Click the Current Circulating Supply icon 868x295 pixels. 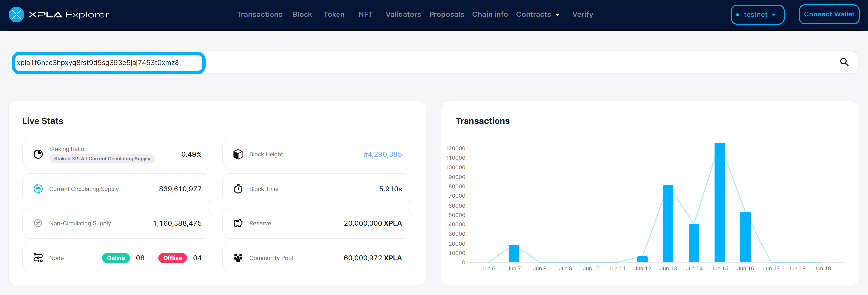(38, 189)
